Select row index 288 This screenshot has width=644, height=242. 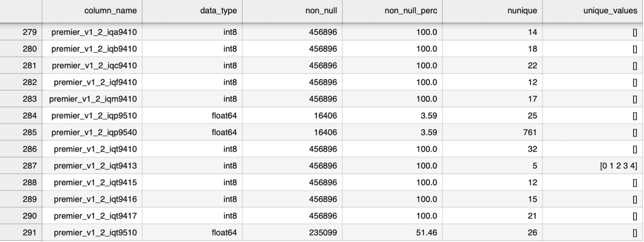click(30, 182)
